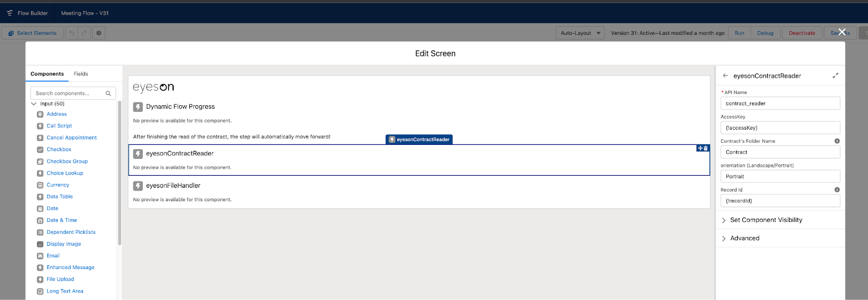Click the Save As button
The width and height of the screenshot is (868, 300).
pyautogui.click(x=840, y=33)
